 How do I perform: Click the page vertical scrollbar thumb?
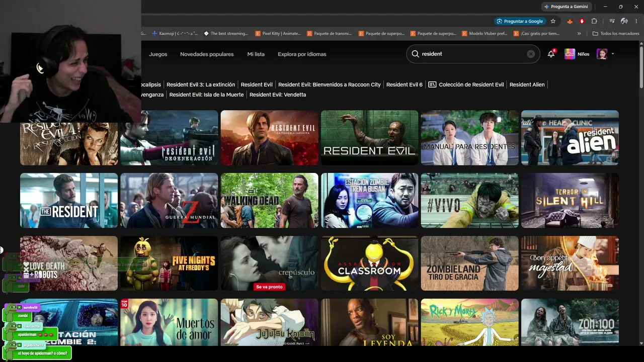tap(641, 68)
